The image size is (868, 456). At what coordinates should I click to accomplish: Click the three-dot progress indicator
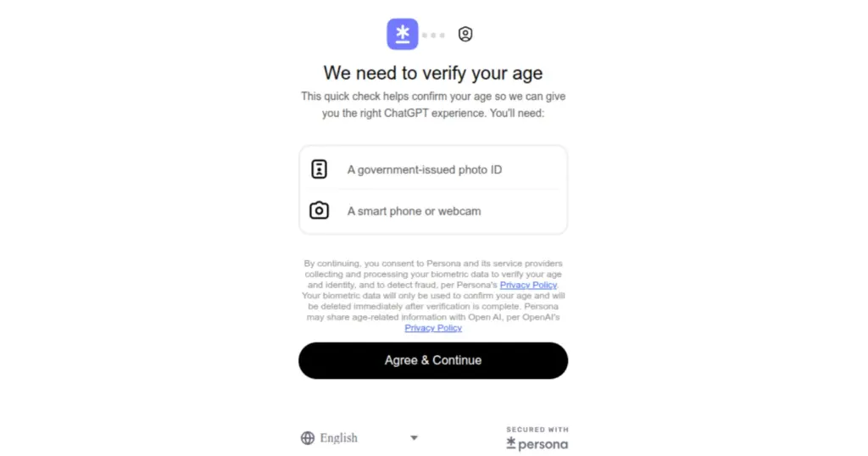[433, 36]
